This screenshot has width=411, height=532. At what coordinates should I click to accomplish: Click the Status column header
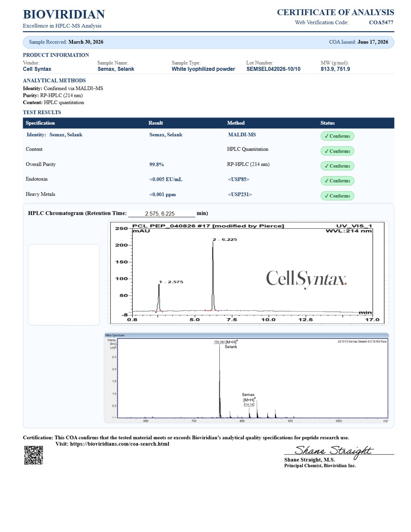point(328,123)
